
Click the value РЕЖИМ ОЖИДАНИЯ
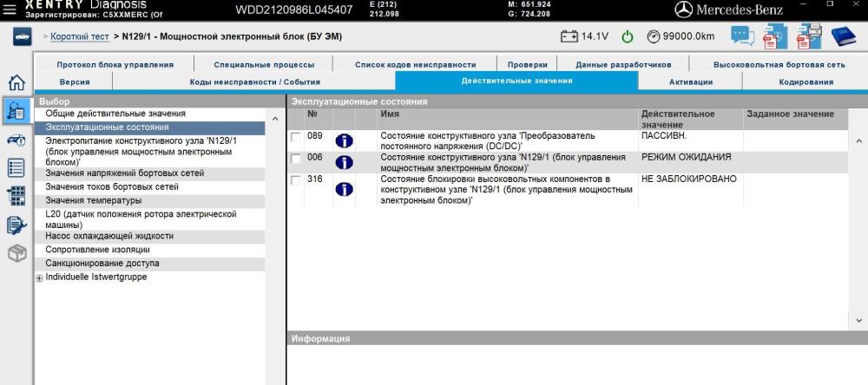click(x=687, y=158)
